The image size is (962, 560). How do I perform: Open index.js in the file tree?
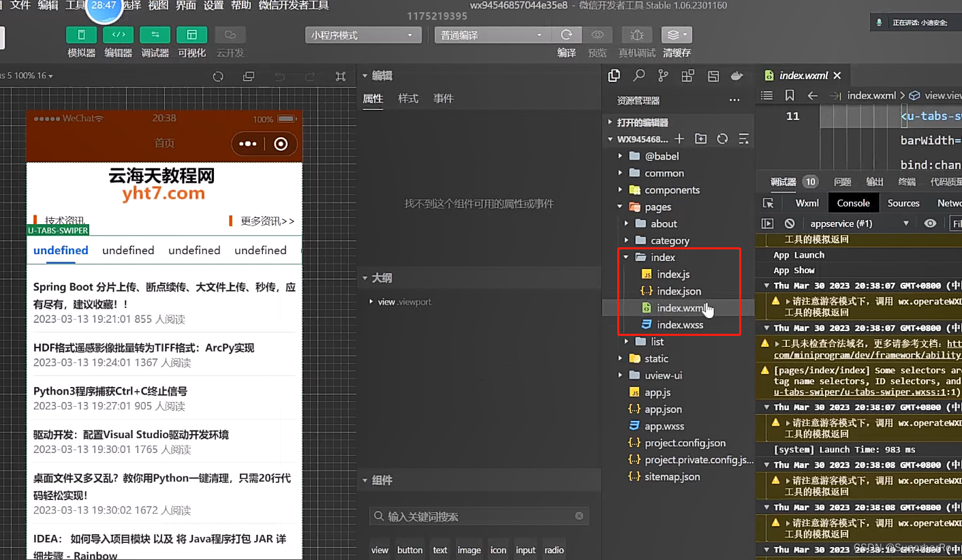673,275
